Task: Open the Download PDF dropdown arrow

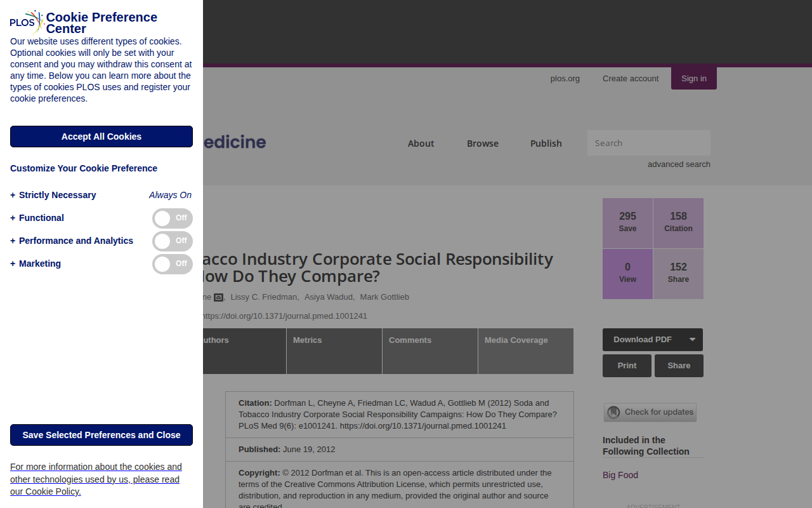Action: coord(692,340)
